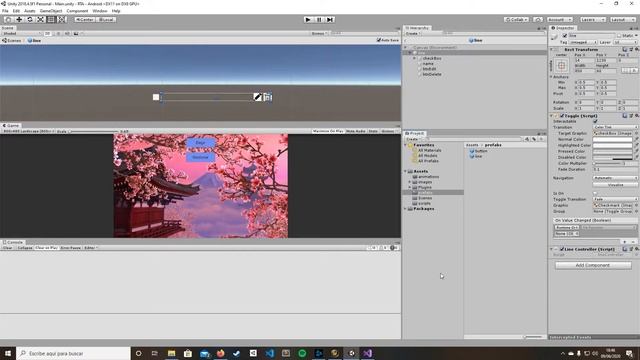Select the Rotate tool
Screen dimensions: 640x360
(x=29, y=20)
